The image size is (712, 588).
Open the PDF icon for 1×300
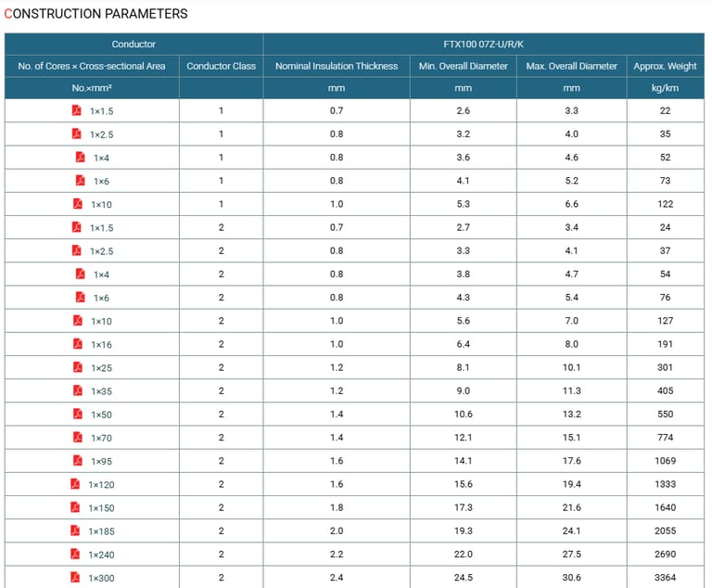point(76,578)
